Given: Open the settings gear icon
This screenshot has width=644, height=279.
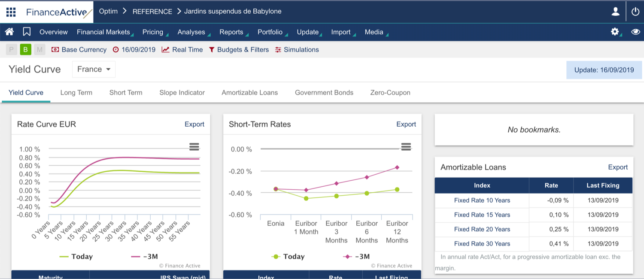Looking at the screenshot, I should [615, 32].
